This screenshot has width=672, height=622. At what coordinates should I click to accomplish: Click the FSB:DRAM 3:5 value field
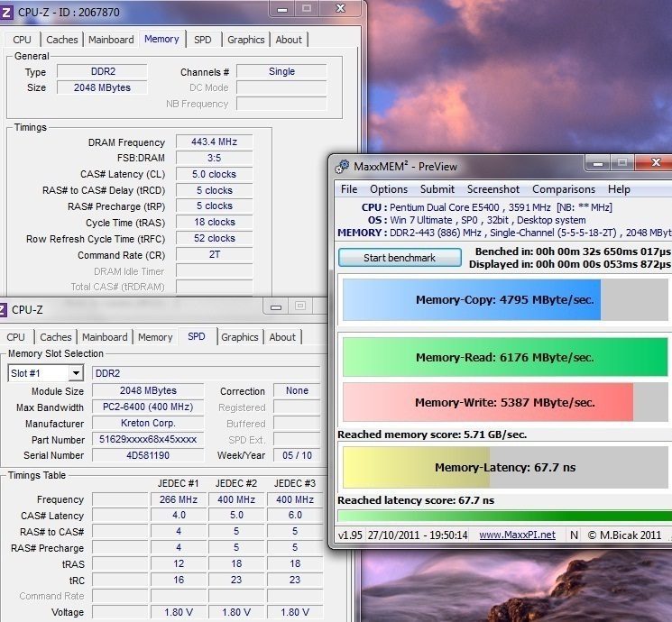point(215,158)
